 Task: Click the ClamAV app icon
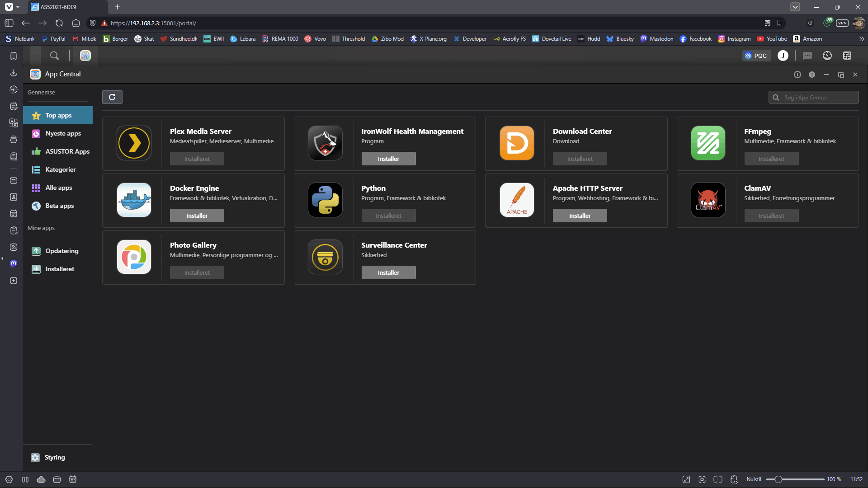pos(708,200)
